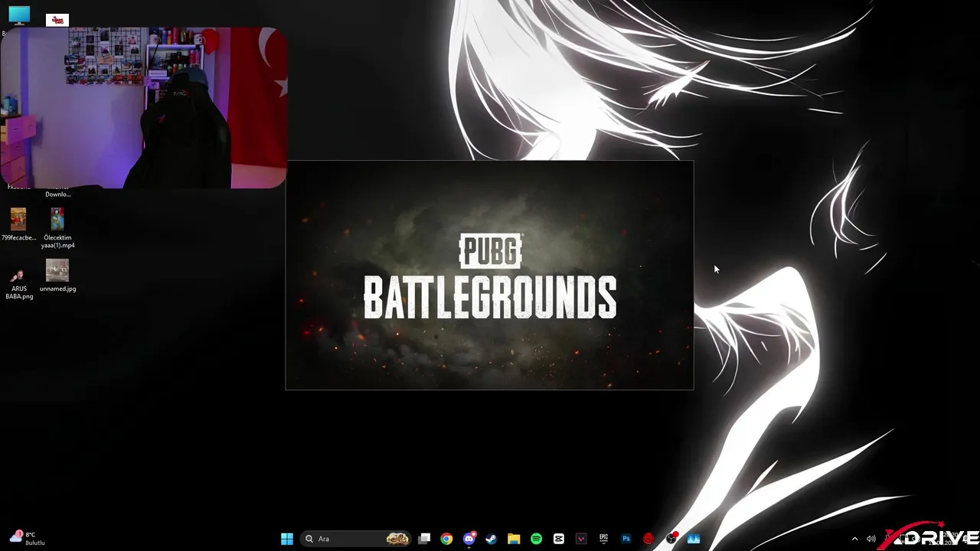Open Discord from the taskbar

click(x=469, y=539)
